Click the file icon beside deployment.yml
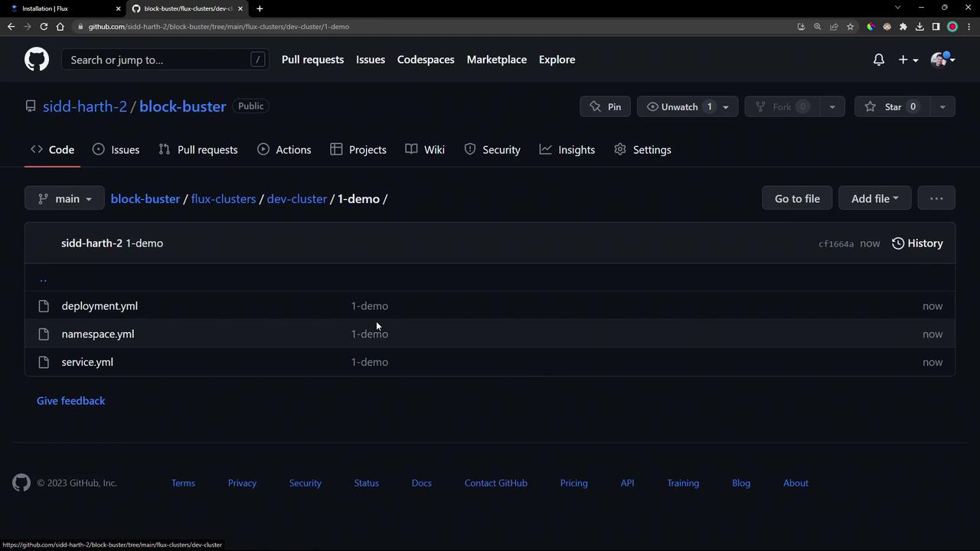 (x=44, y=306)
